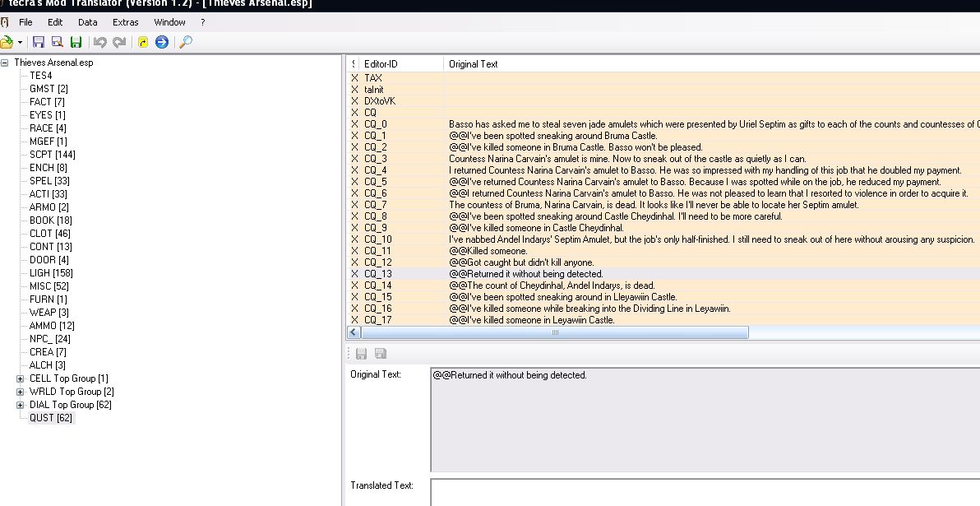
Task: Select LIGH [158] in the tree
Action: [51, 272]
